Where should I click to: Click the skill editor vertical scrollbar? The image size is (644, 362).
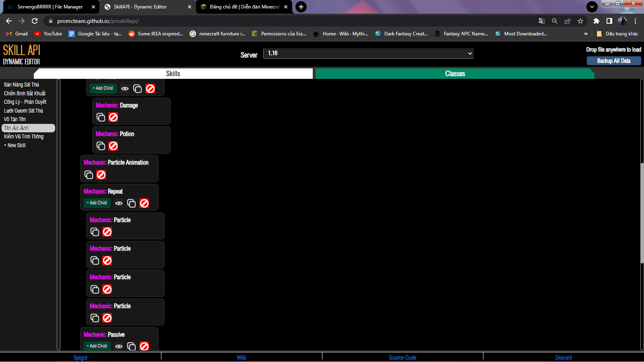coord(642,213)
